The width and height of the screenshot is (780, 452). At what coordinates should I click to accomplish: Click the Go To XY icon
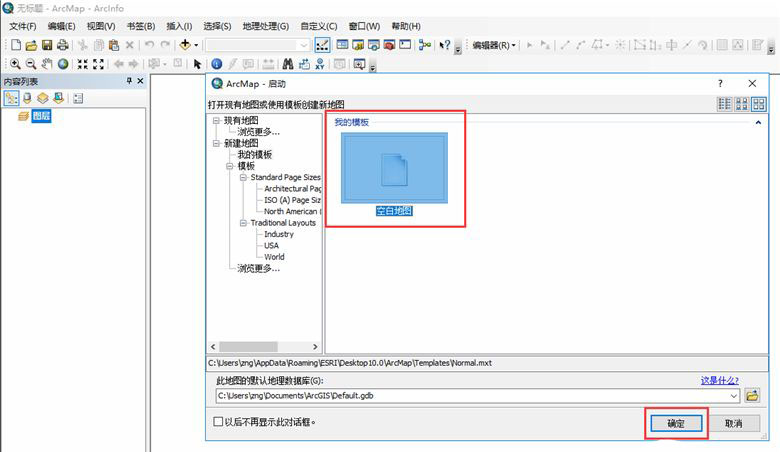(320, 64)
